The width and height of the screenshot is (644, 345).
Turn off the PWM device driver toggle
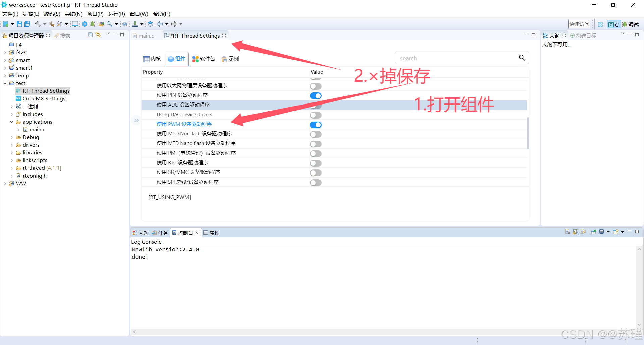click(x=316, y=125)
